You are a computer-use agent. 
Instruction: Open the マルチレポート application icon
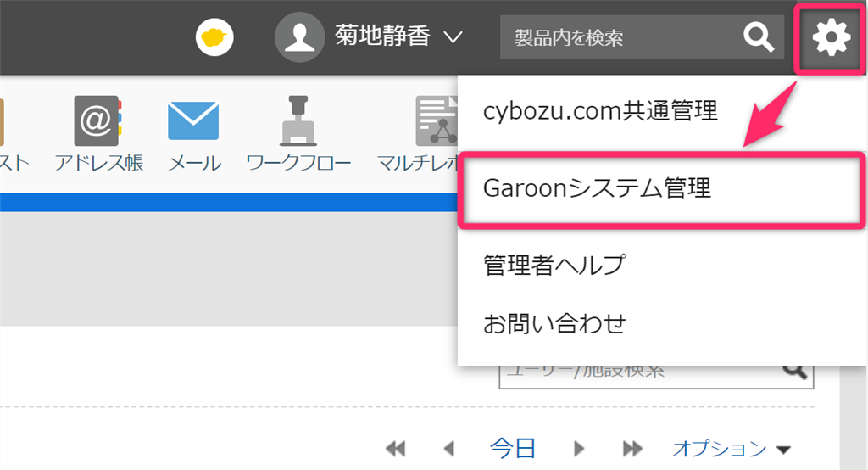(437, 120)
